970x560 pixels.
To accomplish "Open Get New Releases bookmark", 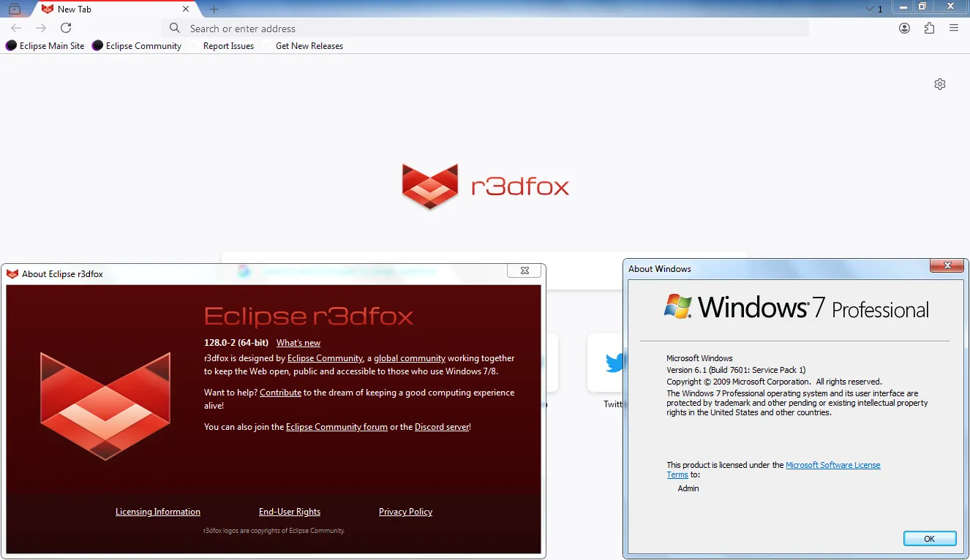I will (309, 46).
